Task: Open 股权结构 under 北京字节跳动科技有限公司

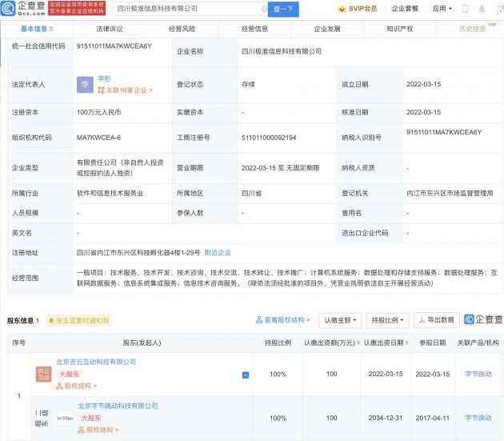Action: click(x=98, y=430)
